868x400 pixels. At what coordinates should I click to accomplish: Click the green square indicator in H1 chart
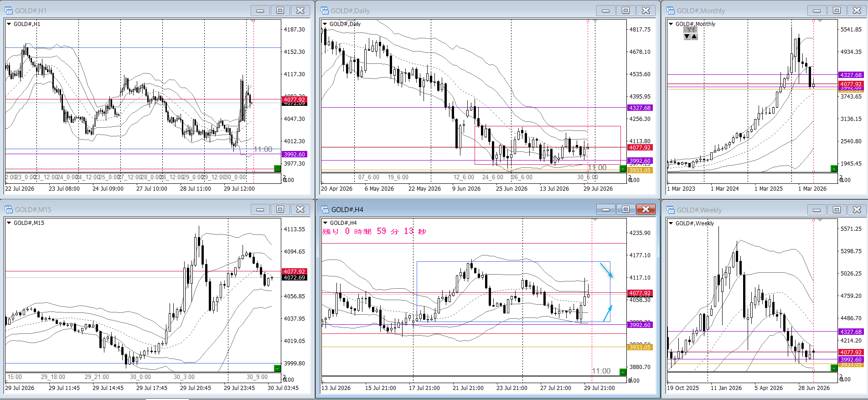coord(277,169)
